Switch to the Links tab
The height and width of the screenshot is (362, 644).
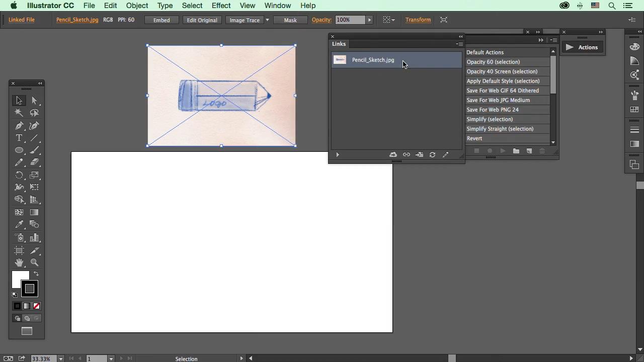339,44
